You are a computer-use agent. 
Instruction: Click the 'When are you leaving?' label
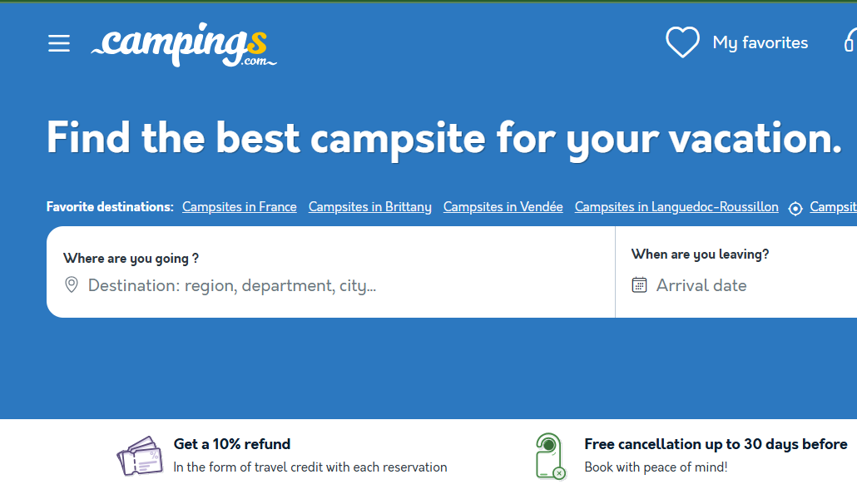pos(700,254)
